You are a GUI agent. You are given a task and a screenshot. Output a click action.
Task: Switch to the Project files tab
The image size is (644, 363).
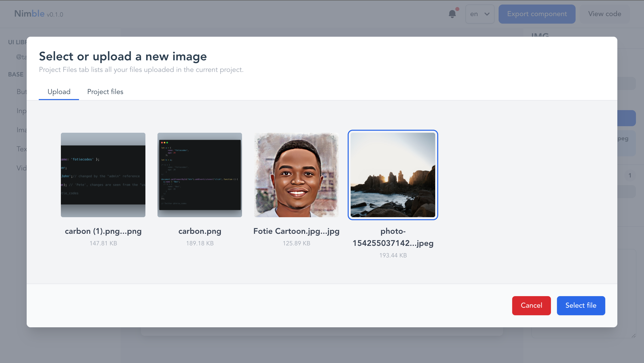click(105, 92)
